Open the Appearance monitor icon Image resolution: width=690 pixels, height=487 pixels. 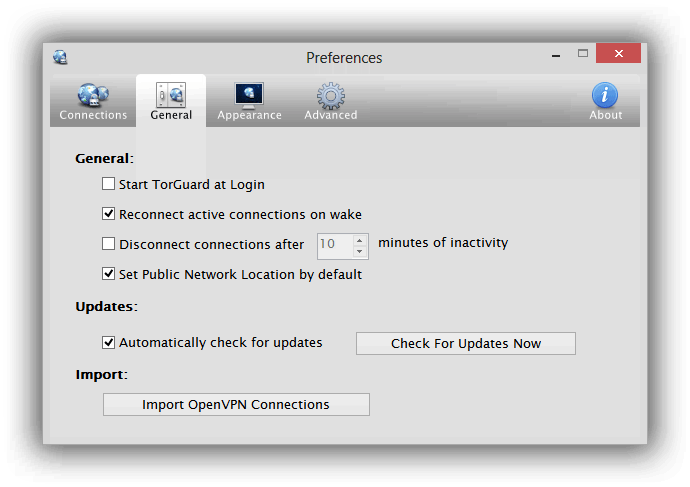point(249,95)
